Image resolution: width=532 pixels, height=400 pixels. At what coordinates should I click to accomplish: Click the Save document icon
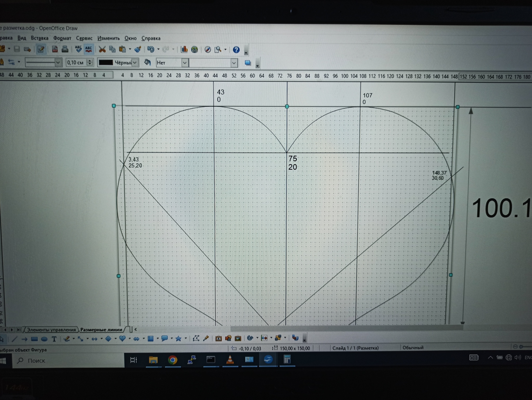17,49
